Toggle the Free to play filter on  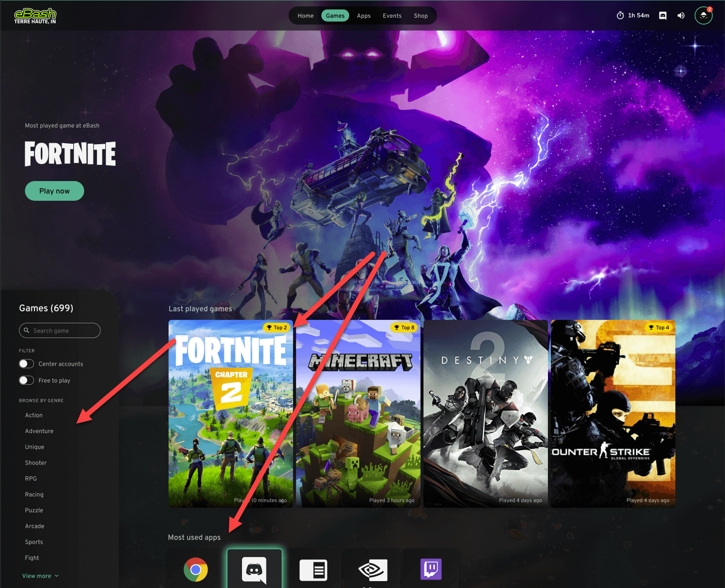point(26,380)
